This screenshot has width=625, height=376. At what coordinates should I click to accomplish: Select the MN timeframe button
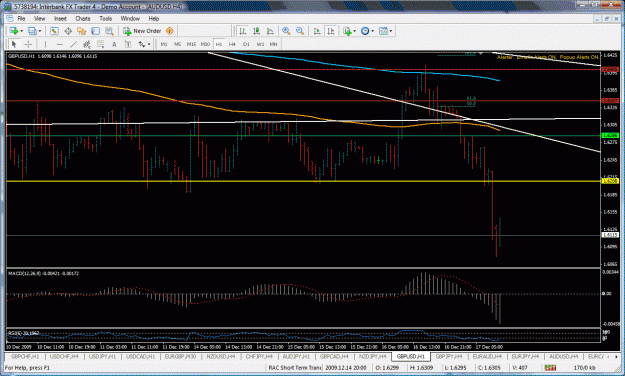(273, 44)
